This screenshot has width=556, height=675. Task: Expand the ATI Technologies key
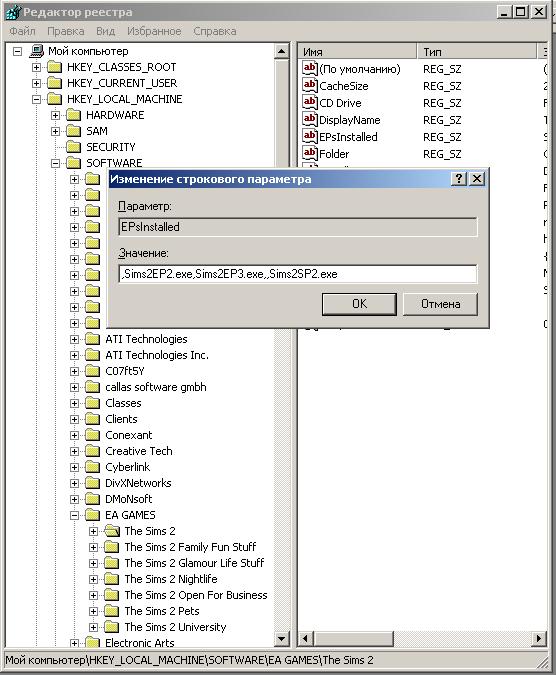click(x=74, y=339)
